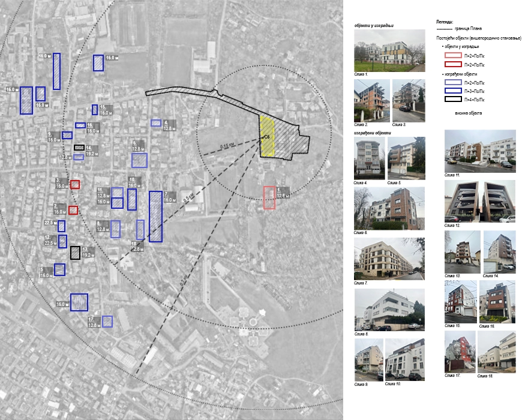Open the photo captioned Слика 2
Viewport: 522px width, 420px height.
click(372, 101)
